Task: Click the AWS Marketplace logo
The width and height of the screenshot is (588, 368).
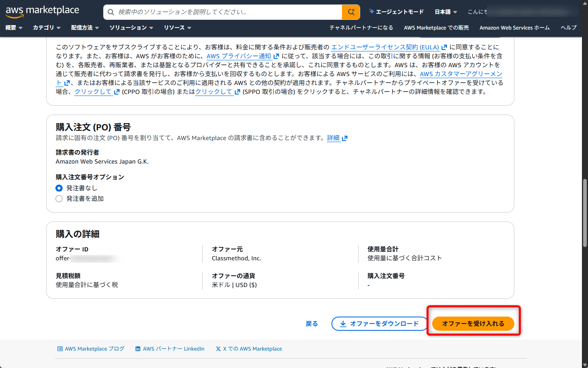Action: tap(42, 11)
